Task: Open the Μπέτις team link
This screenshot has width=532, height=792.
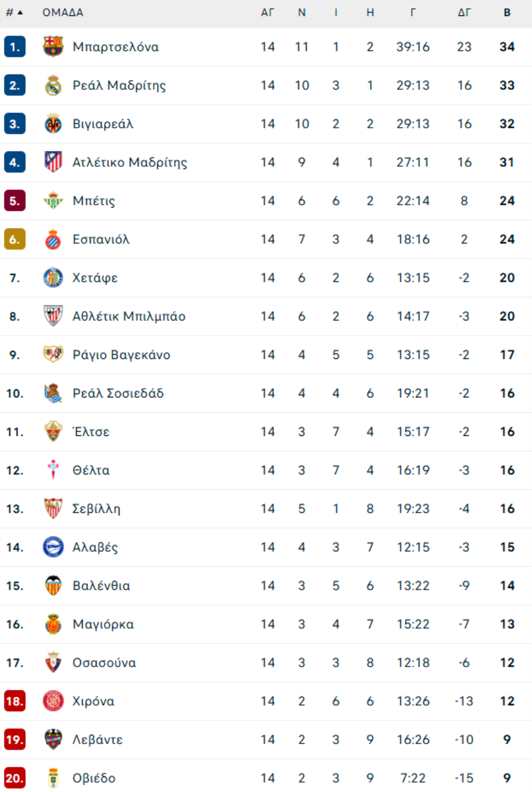Action: click(x=93, y=201)
